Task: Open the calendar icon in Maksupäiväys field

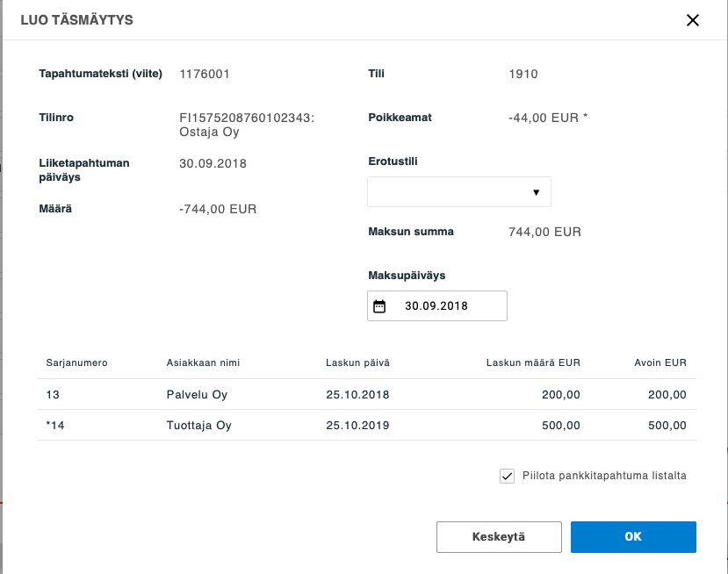Action: 381,305
